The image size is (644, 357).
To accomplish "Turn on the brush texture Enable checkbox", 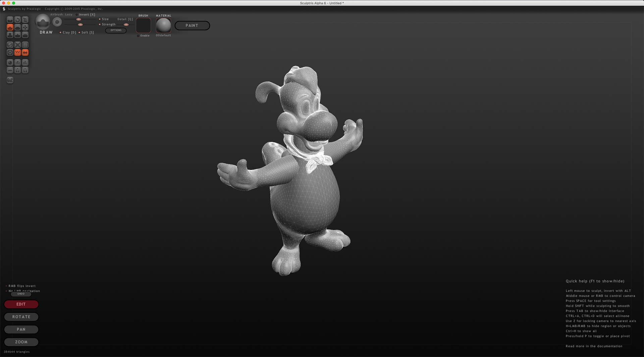I will click(143, 36).
